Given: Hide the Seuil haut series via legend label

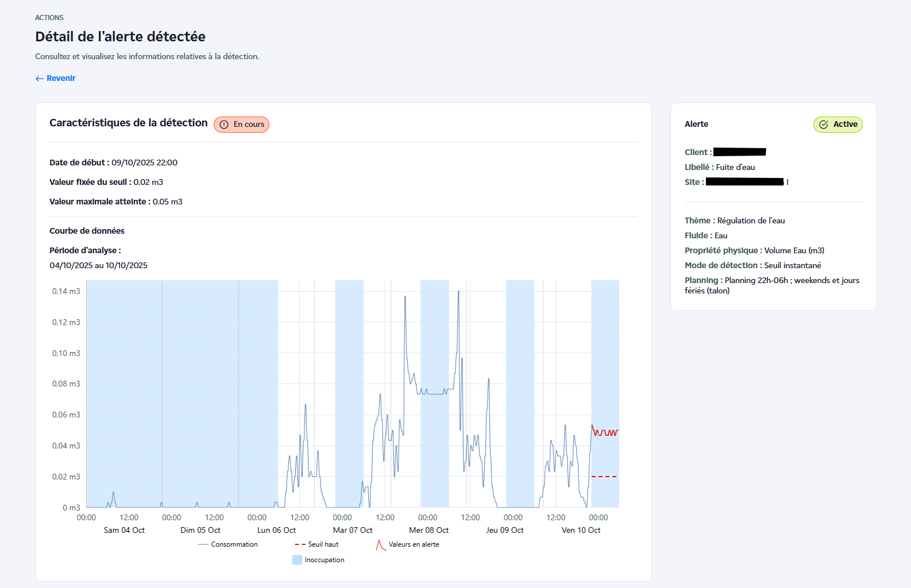Looking at the screenshot, I should [x=323, y=544].
